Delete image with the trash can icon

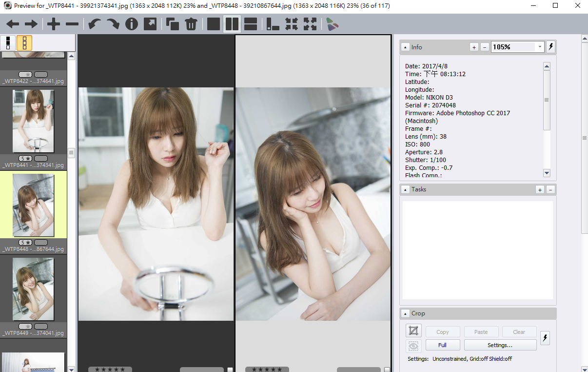[191, 24]
